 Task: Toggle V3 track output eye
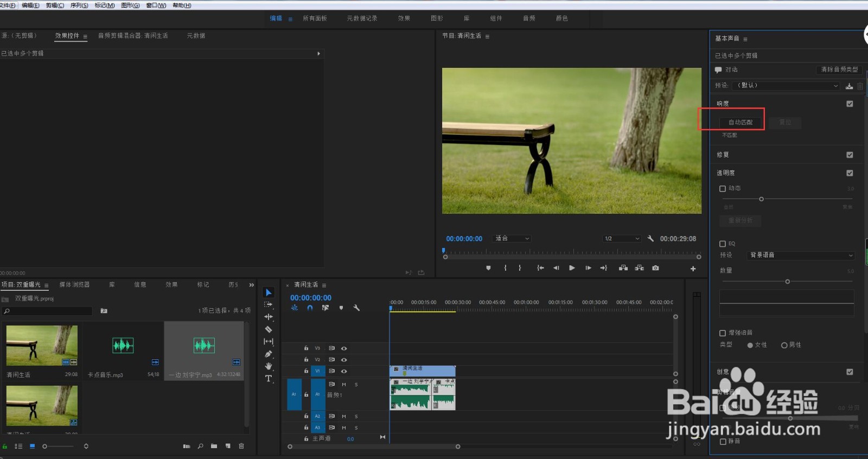[344, 348]
